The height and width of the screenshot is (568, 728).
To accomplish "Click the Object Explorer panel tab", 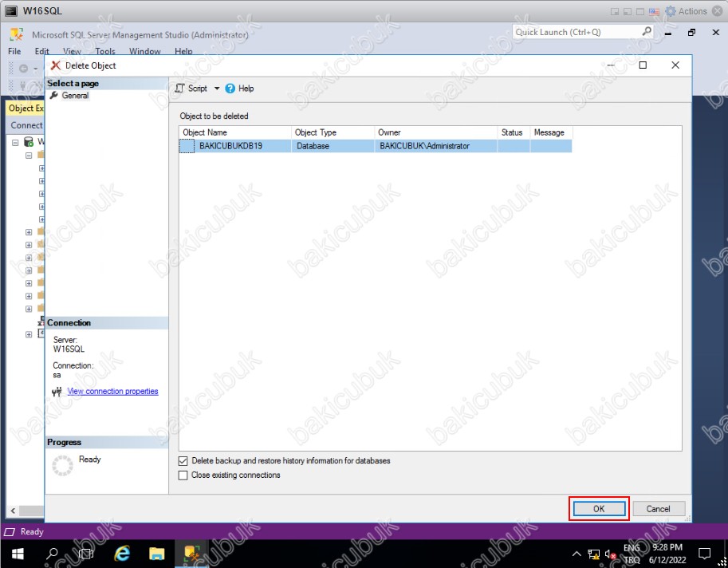I will pyautogui.click(x=26, y=108).
